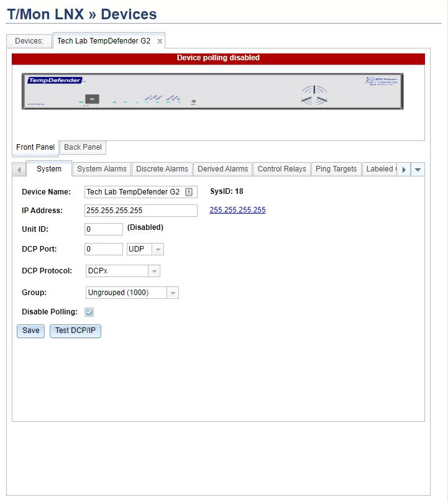This screenshot has width=448, height=502.
Task: Click the contact card icon in Device Name
Action: [189, 192]
